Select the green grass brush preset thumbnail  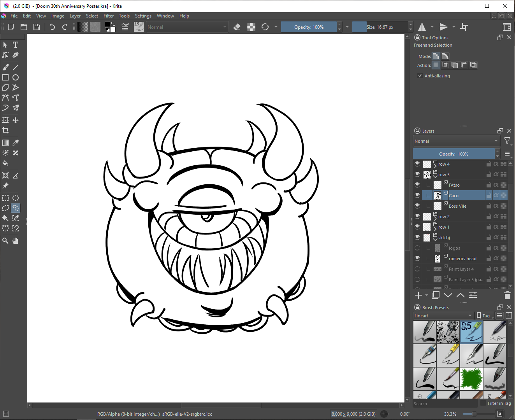tap(471, 378)
